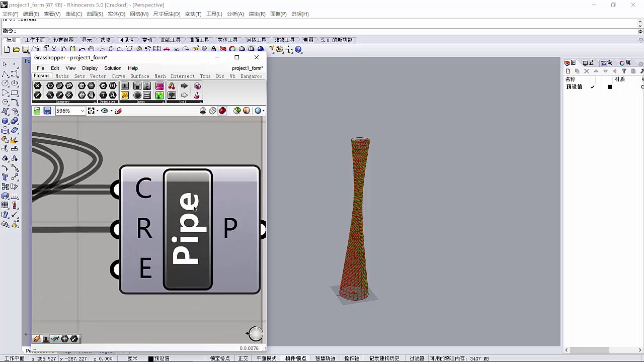Open the Grasshopper Solution menu
This screenshot has height=362, width=644.
[x=113, y=68]
